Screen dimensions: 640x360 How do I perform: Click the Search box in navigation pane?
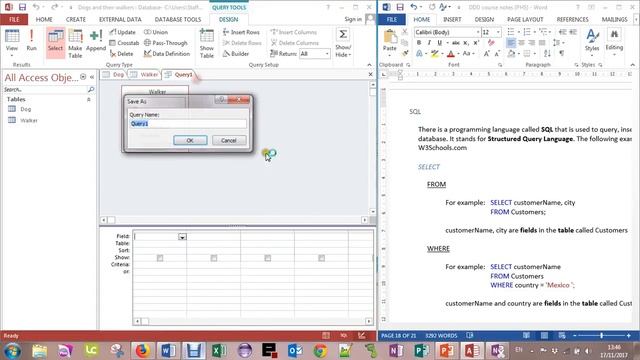coord(45,89)
